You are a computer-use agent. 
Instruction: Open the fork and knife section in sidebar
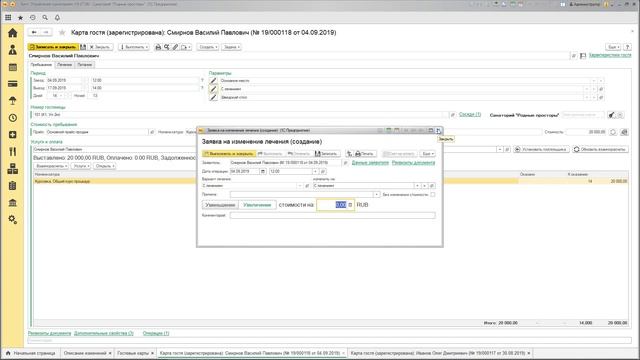[x=13, y=151]
